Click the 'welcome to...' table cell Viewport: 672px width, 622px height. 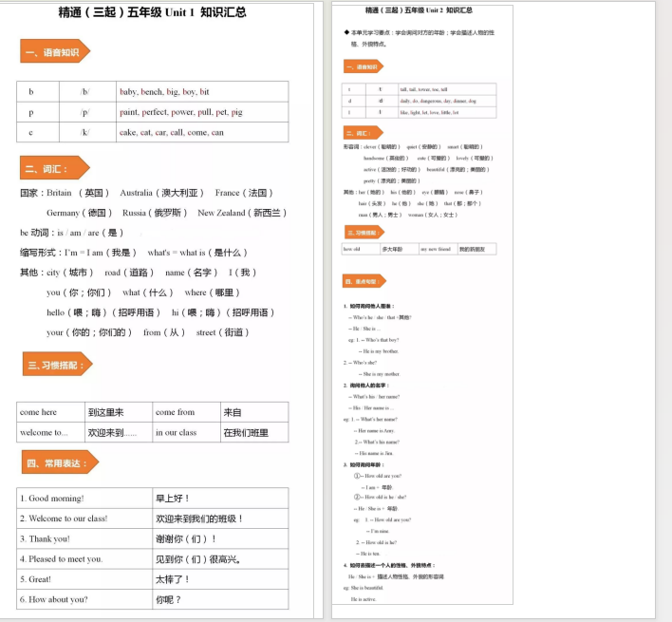[x=50, y=432]
